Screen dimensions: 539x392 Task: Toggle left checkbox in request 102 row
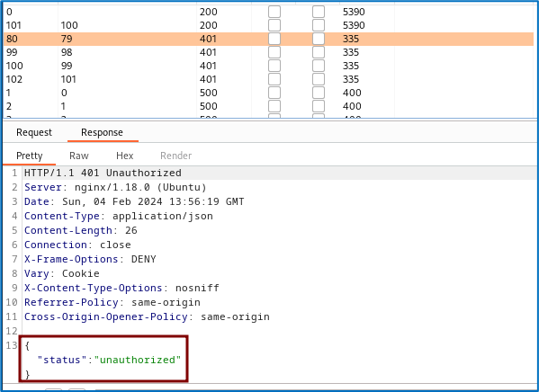(x=274, y=79)
